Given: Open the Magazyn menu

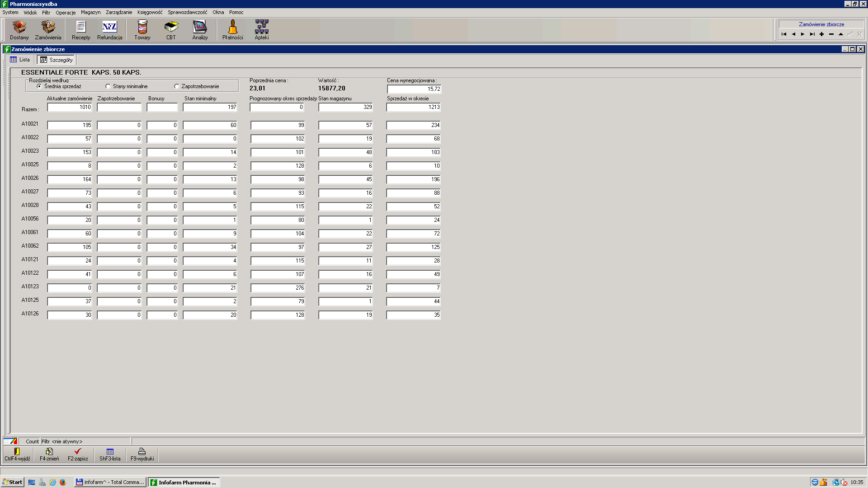Looking at the screenshot, I should click(90, 12).
